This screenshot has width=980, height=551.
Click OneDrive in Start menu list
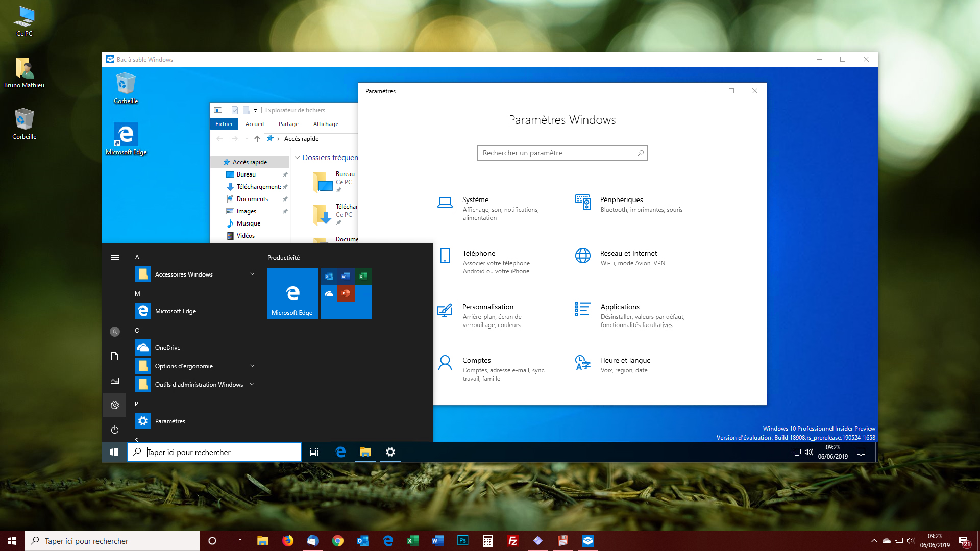pos(167,348)
